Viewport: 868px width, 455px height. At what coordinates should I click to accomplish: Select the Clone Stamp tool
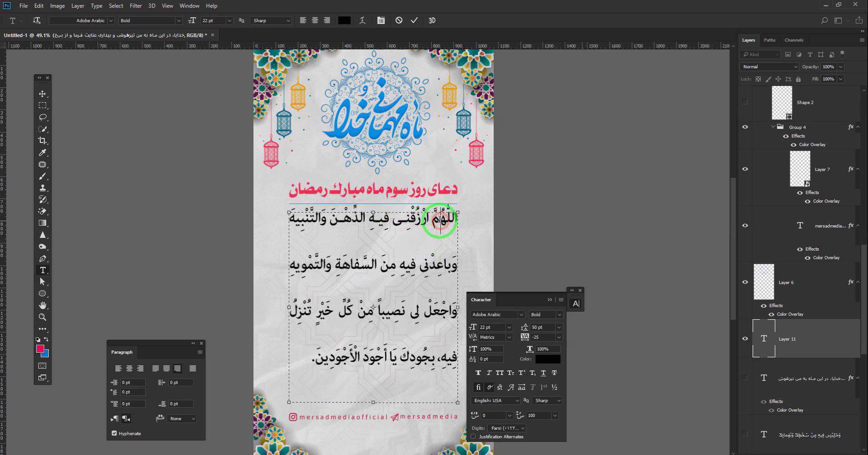42,188
